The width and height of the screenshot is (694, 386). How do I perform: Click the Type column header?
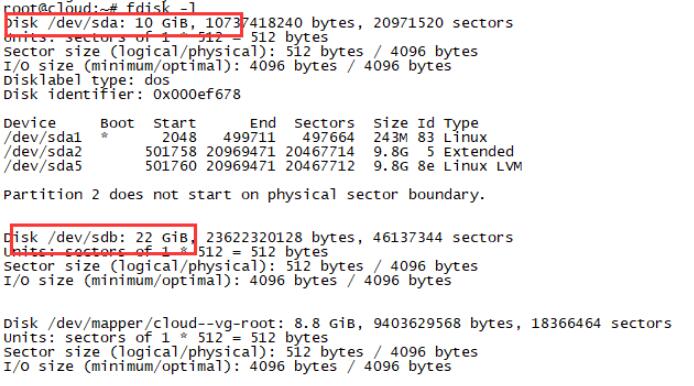point(461,124)
